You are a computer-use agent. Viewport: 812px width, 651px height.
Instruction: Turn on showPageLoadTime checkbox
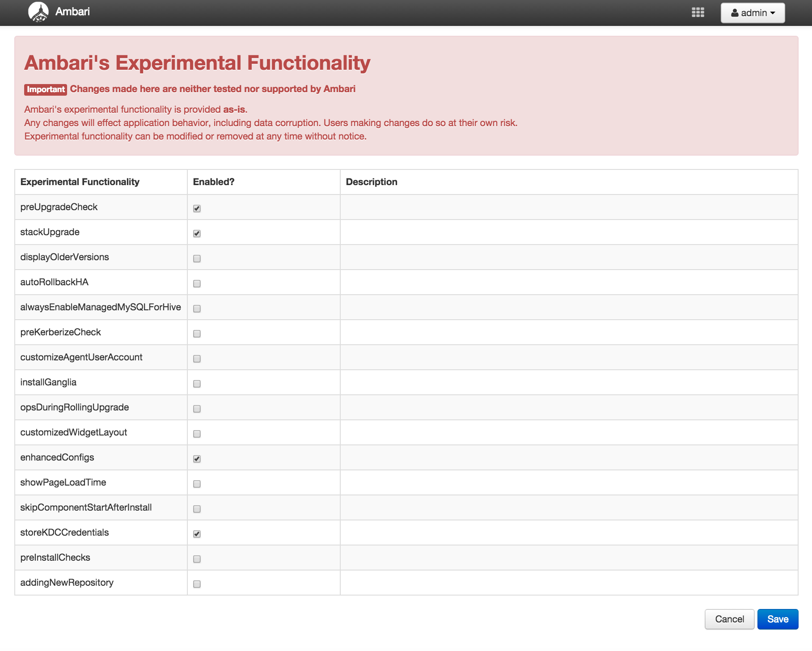click(x=197, y=484)
